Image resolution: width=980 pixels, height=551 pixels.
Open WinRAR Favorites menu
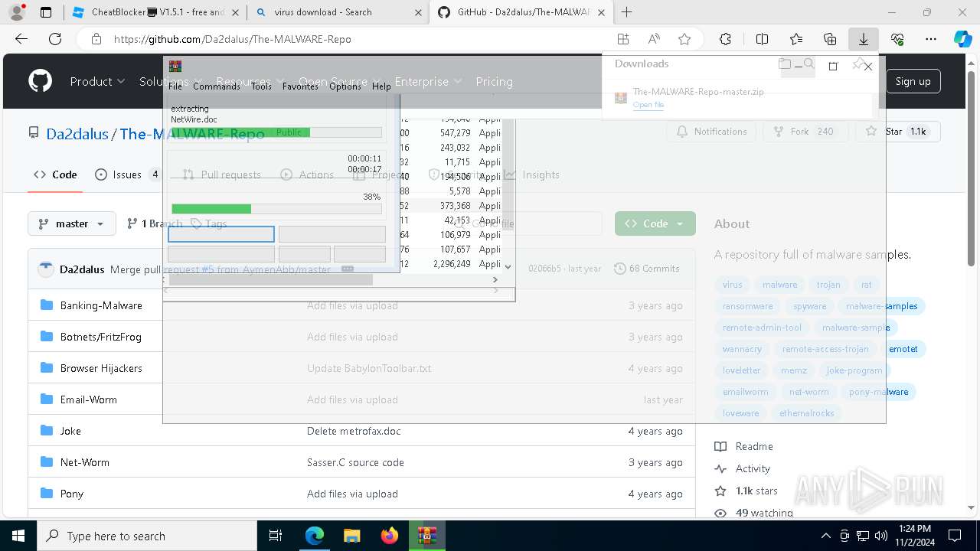(x=300, y=86)
